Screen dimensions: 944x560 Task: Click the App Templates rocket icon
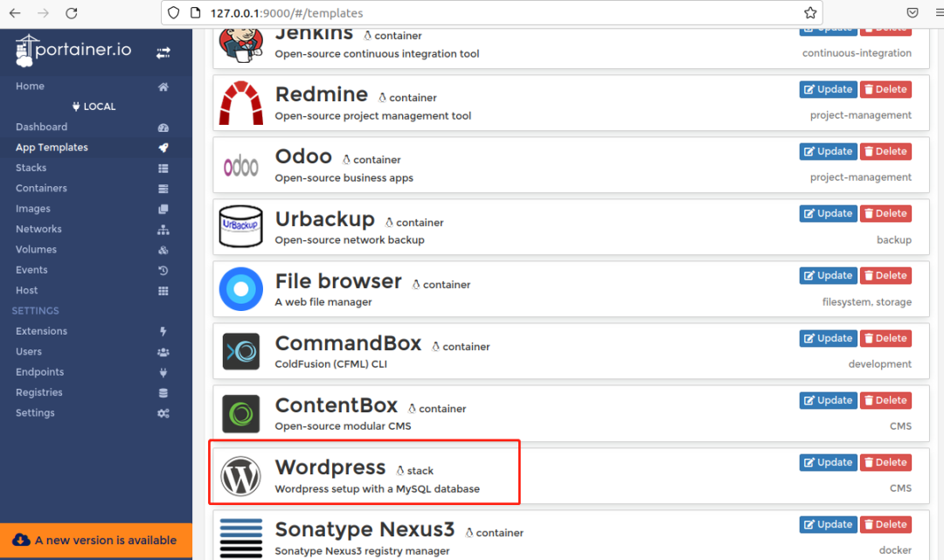pos(163,148)
